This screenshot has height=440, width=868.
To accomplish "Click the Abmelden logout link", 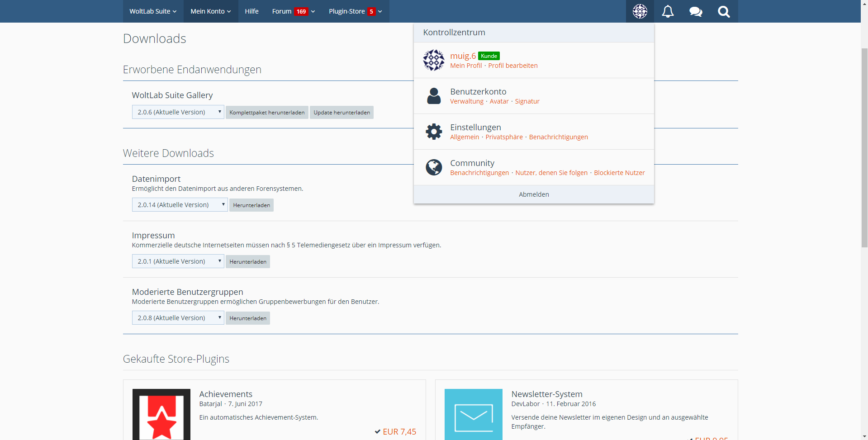I will tap(534, 194).
